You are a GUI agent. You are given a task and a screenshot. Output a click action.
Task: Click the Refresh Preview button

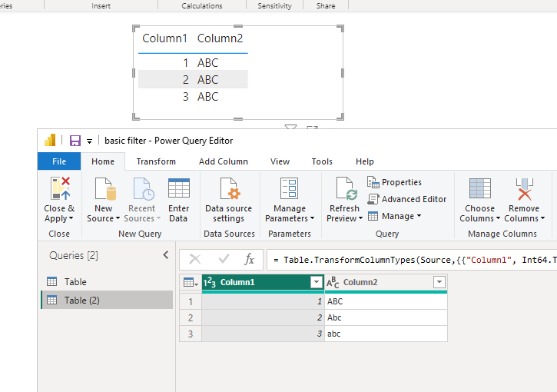pyautogui.click(x=344, y=200)
